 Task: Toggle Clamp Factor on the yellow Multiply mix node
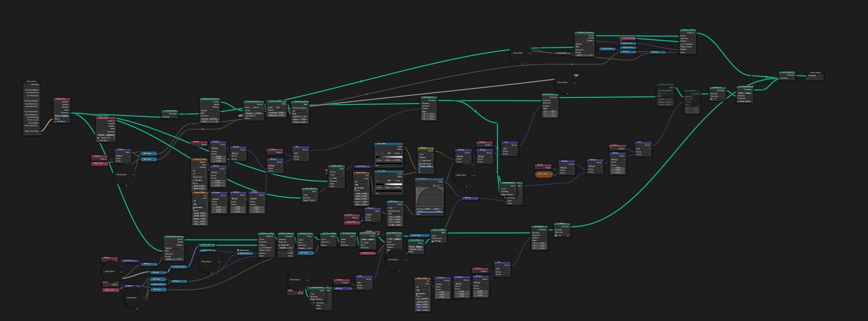pyautogui.click(x=420, y=164)
